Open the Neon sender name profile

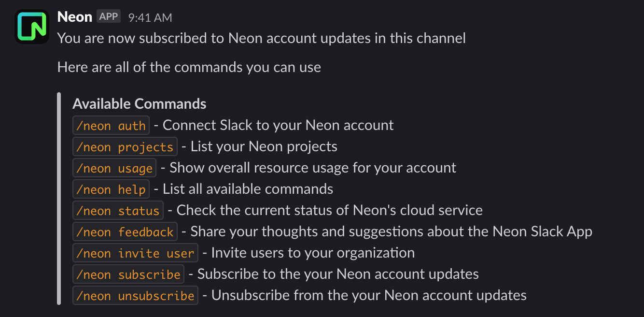pos(74,17)
